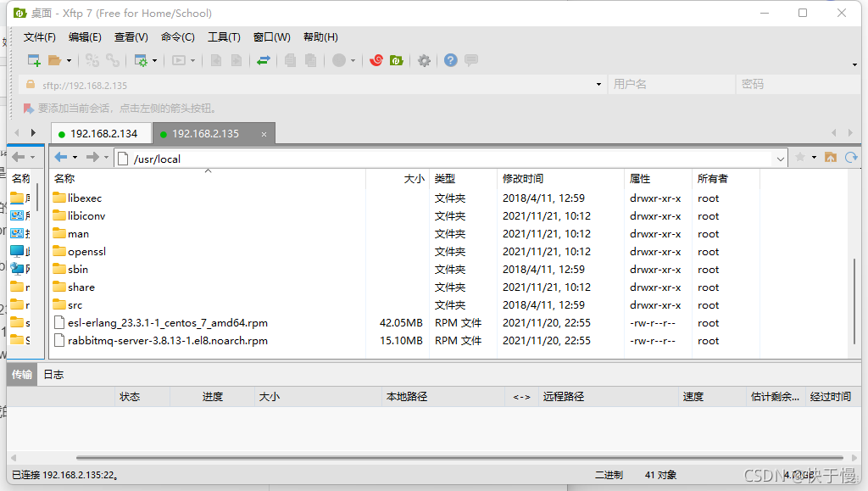The width and height of the screenshot is (868, 491).
Task: Refresh the remote directory listing
Action: [x=851, y=158]
